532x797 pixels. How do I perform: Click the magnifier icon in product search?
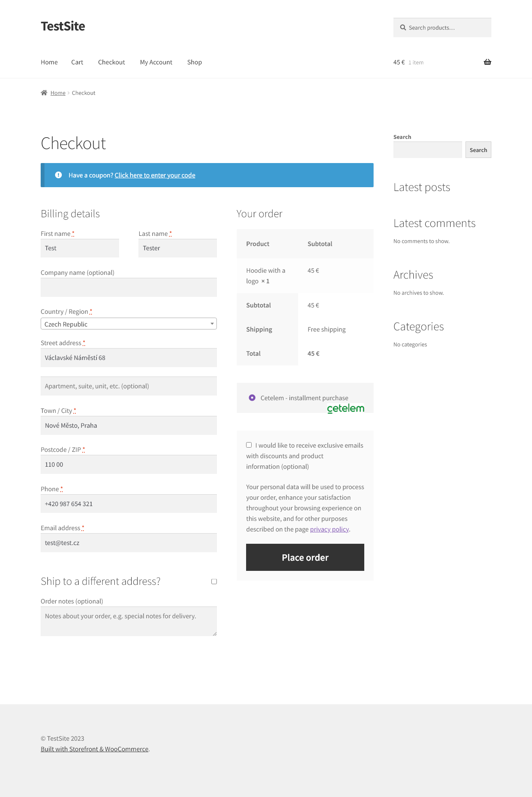(x=403, y=28)
